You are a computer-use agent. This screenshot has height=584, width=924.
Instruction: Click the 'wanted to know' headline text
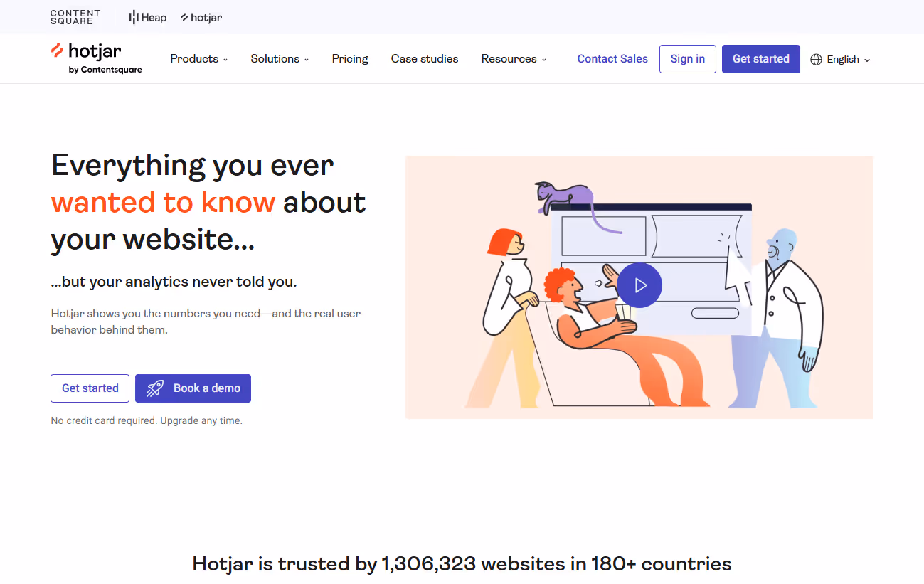[x=163, y=203]
